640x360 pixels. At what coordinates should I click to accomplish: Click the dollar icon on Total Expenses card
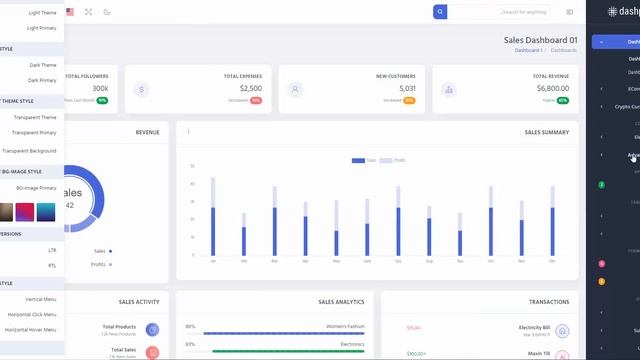(142, 89)
